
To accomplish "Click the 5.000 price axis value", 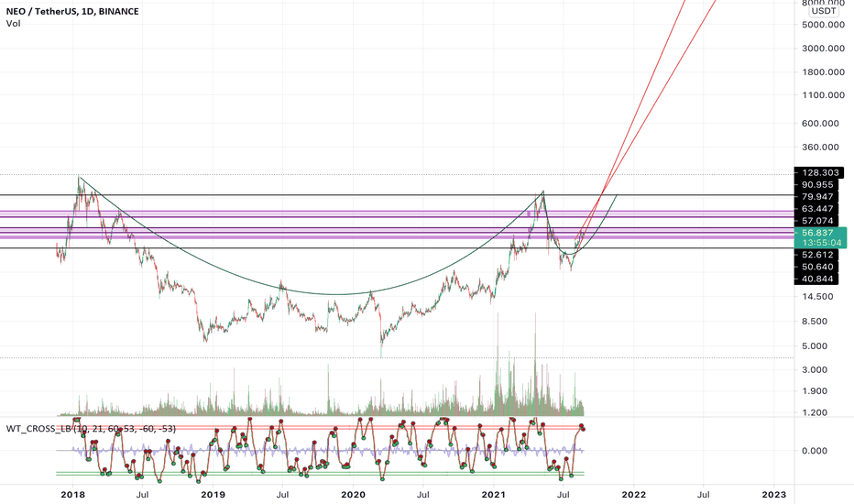I will click(x=815, y=346).
